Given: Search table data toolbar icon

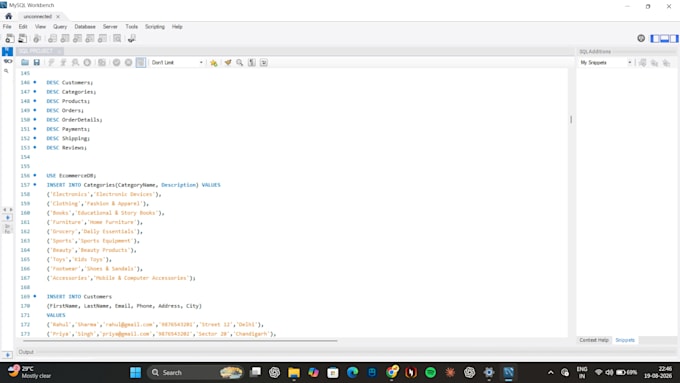Looking at the screenshot, I should click(x=117, y=39).
